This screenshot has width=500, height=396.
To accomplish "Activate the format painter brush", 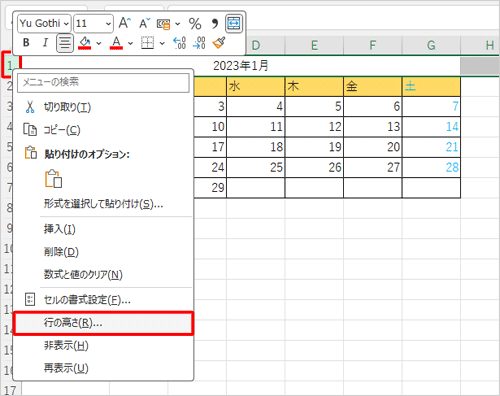I will pos(219,43).
